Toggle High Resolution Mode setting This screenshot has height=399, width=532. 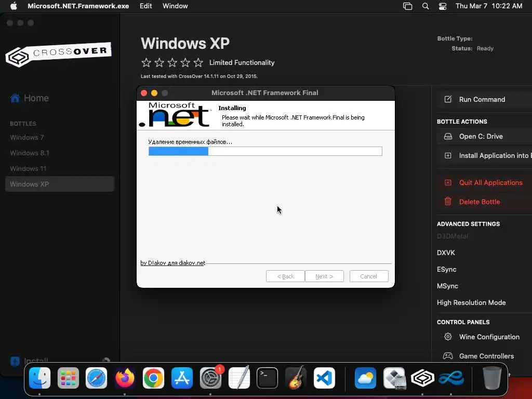click(x=471, y=303)
